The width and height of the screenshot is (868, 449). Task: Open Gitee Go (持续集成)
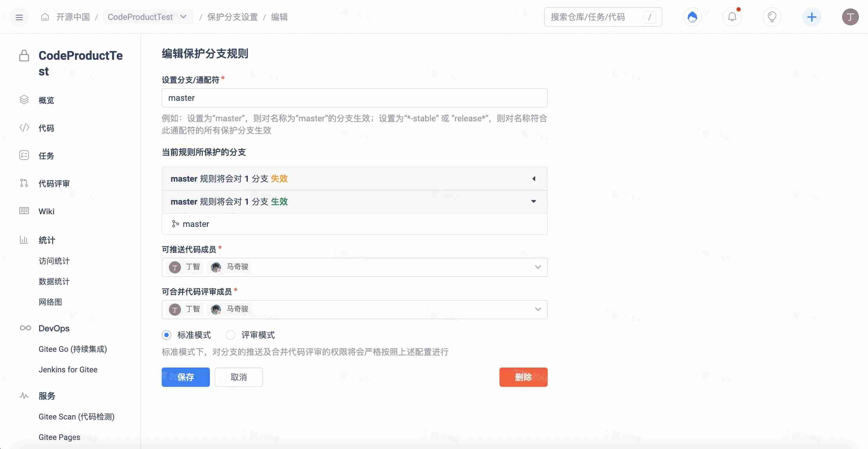pos(72,349)
